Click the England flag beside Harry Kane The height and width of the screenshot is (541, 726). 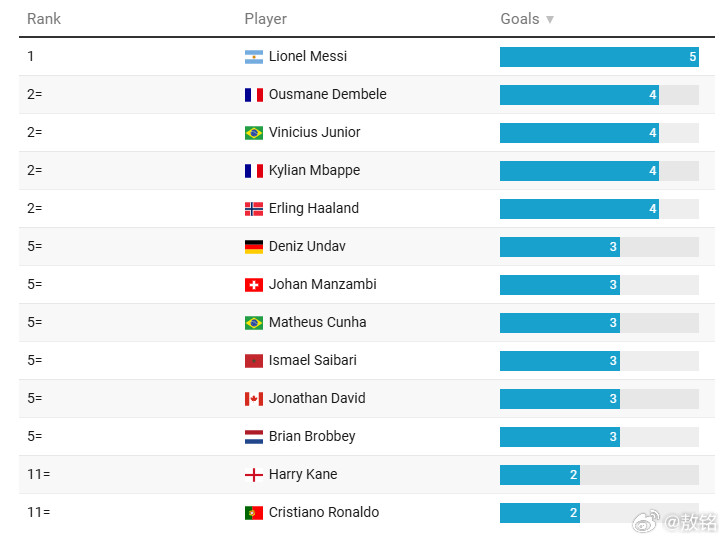point(254,475)
